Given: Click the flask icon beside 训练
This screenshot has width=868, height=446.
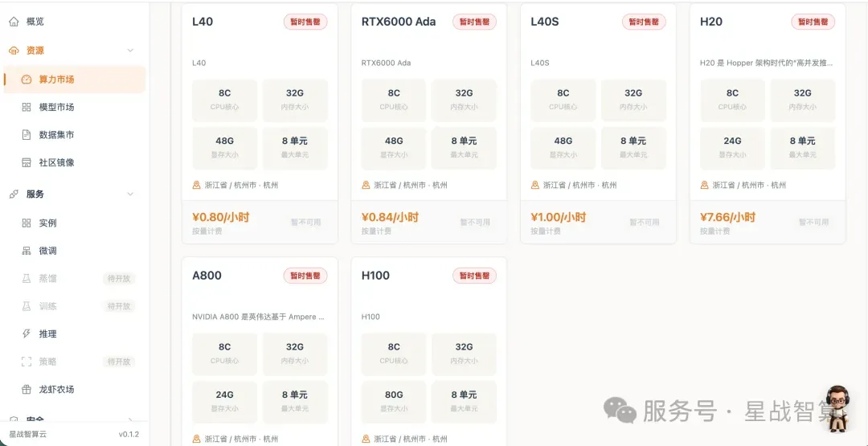Looking at the screenshot, I should [x=27, y=306].
